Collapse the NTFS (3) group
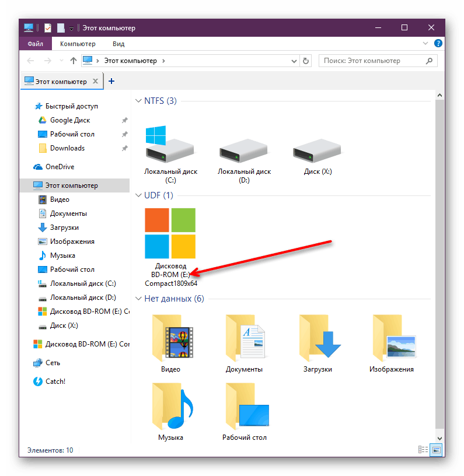The height and width of the screenshot is (476, 464). click(138, 100)
